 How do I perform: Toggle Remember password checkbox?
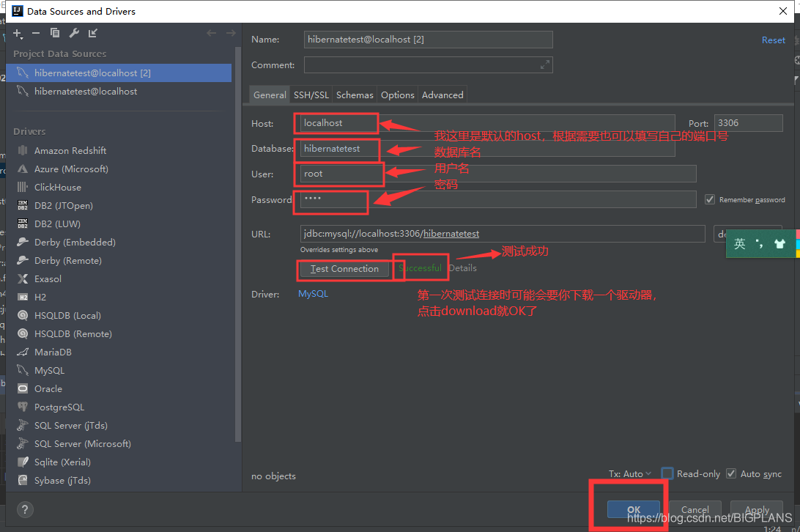710,199
